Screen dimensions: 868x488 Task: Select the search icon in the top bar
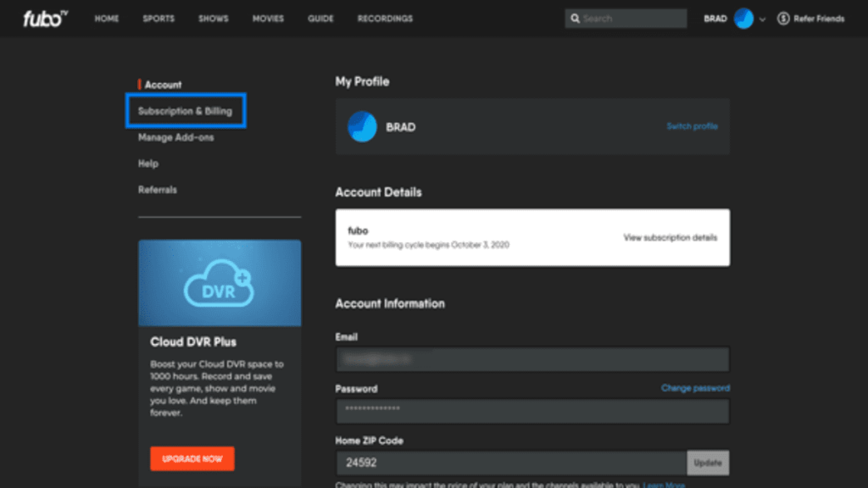coord(576,18)
